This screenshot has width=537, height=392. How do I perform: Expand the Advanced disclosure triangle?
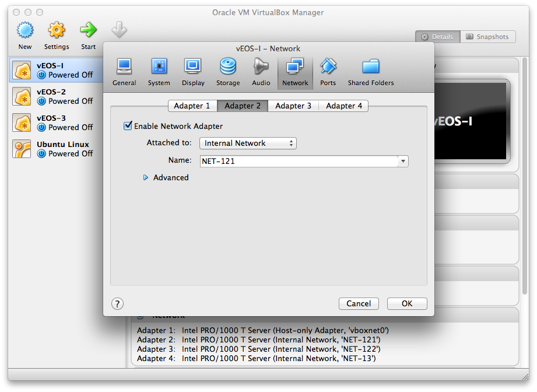[146, 177]
